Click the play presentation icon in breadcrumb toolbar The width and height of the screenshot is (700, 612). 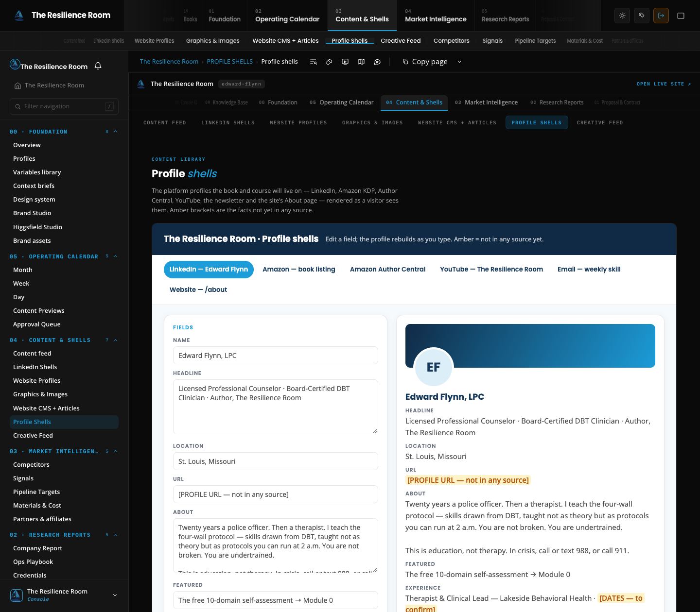click(x=345, y=62)
